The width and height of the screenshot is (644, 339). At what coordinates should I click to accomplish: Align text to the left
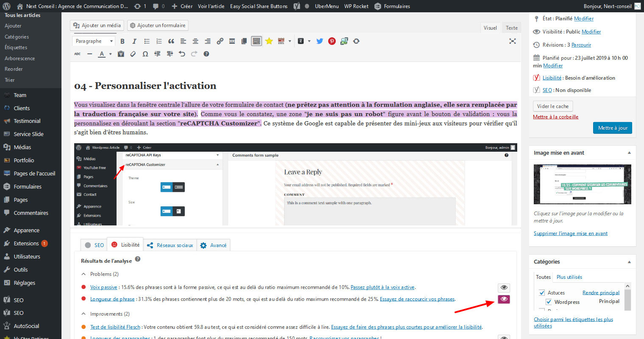[x=183, y=41]
